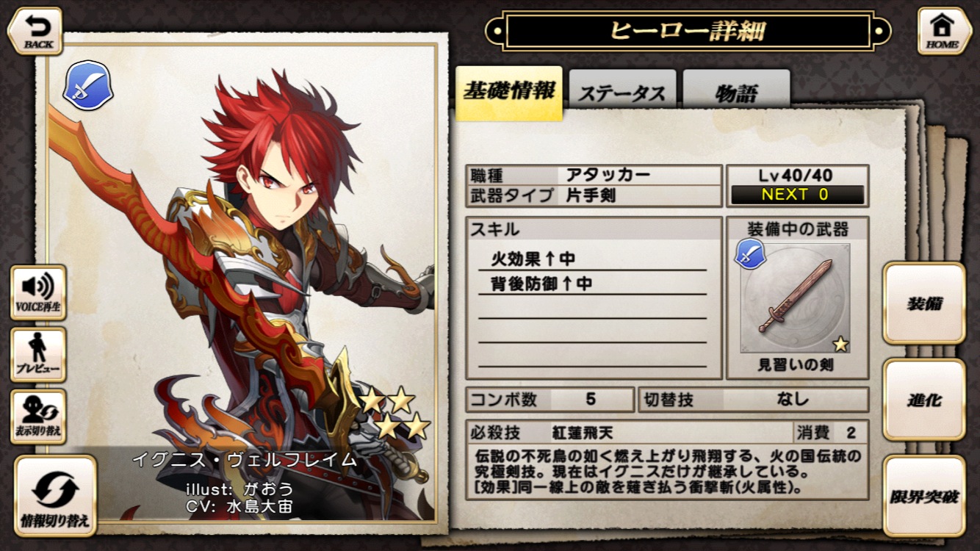Switch to the 物語 tab
Viewport: 980px width, 551px height.
[x=736, y=93]
